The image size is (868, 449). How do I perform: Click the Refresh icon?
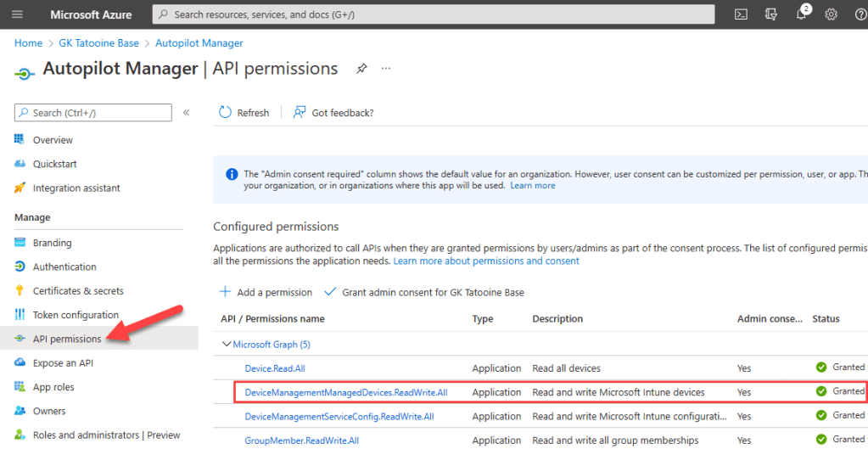click(225, 112)
